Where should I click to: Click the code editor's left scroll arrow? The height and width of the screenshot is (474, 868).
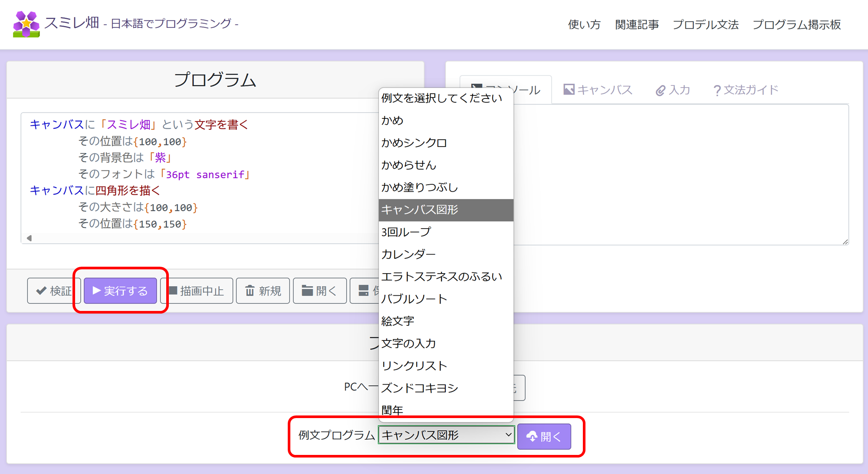point(29,238)
